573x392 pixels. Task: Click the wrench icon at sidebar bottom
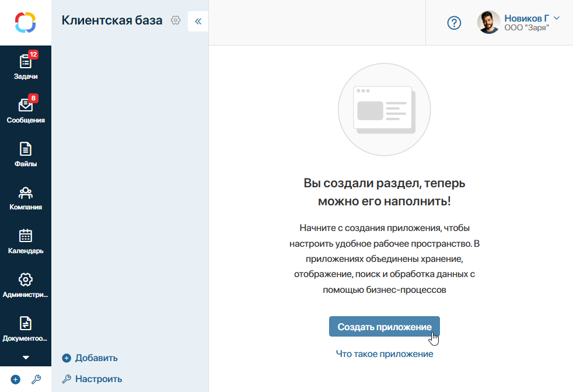pos(36,380)
